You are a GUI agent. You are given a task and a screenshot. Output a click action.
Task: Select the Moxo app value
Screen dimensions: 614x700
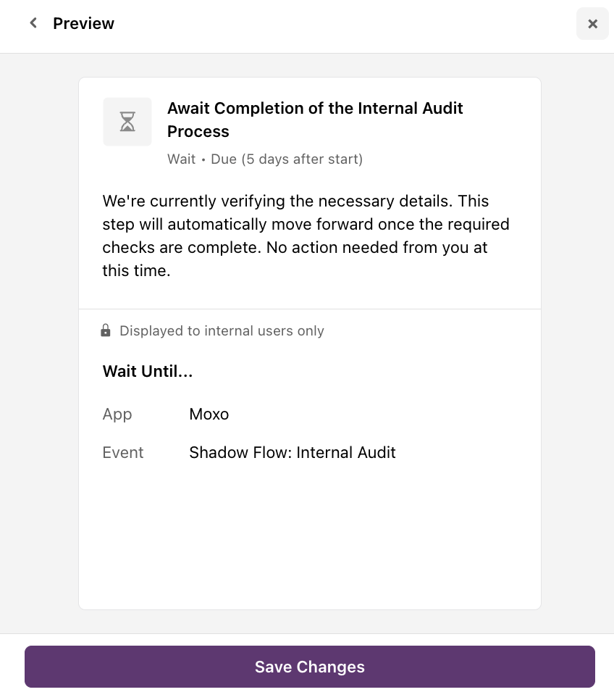pyautogui.click(x=209, y=414)
